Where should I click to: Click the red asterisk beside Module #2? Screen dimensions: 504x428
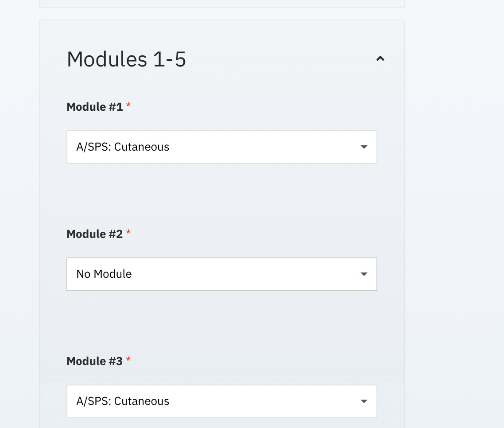pyautogui.click(x=128, y=232)
